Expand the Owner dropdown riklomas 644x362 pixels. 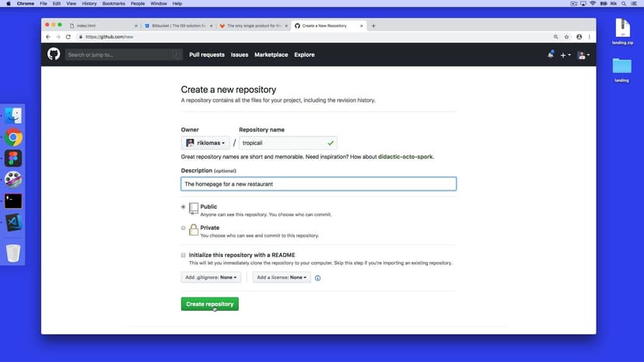pyautogui.click(x=205, y=143)
